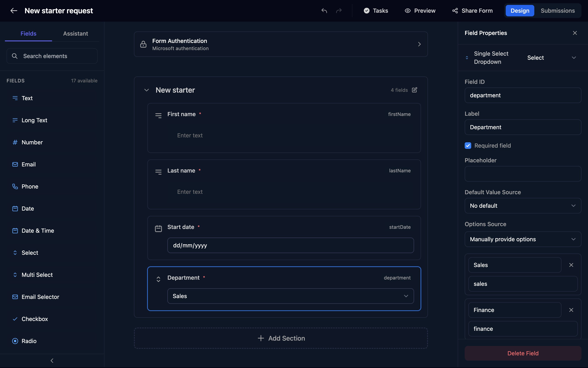This screenshot has width=588, height=368.
Task: Edit the Field ID department input
Action: click(x=523, y=95)
